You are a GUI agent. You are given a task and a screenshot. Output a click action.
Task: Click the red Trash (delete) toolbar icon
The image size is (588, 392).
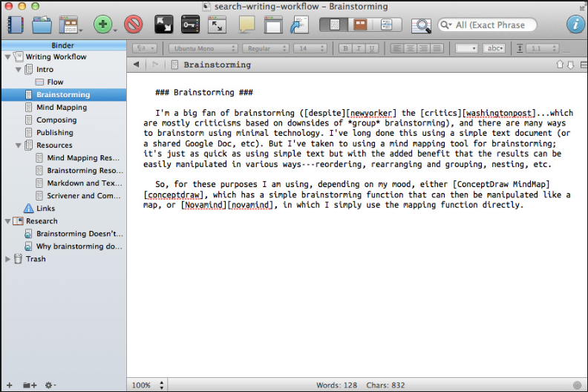coord(134,24)
